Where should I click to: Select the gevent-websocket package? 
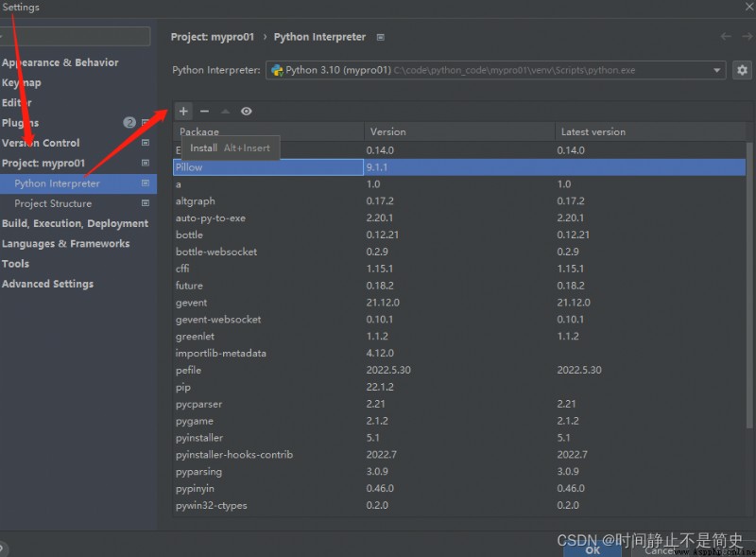tap(459, 319)
